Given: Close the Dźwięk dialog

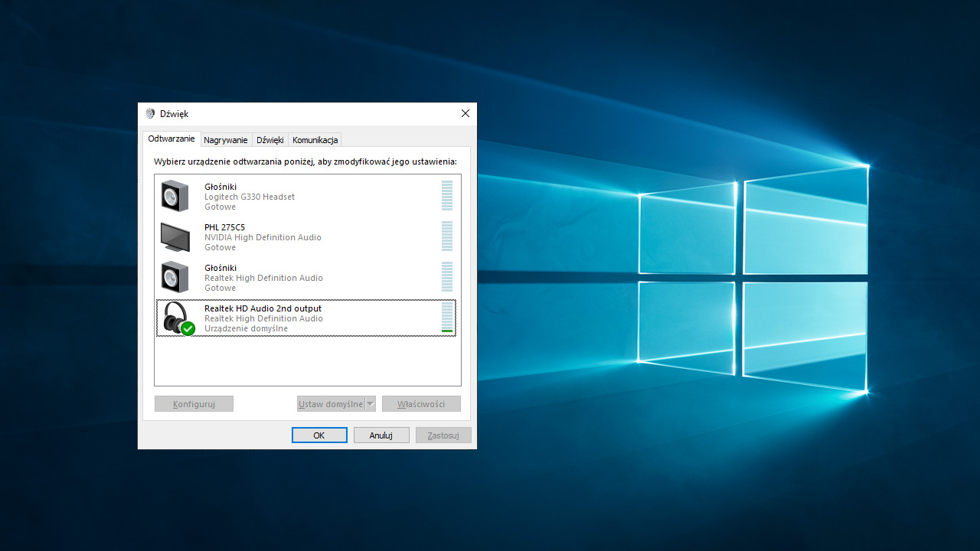Looking at the screenshot, I should click(465, 113).
